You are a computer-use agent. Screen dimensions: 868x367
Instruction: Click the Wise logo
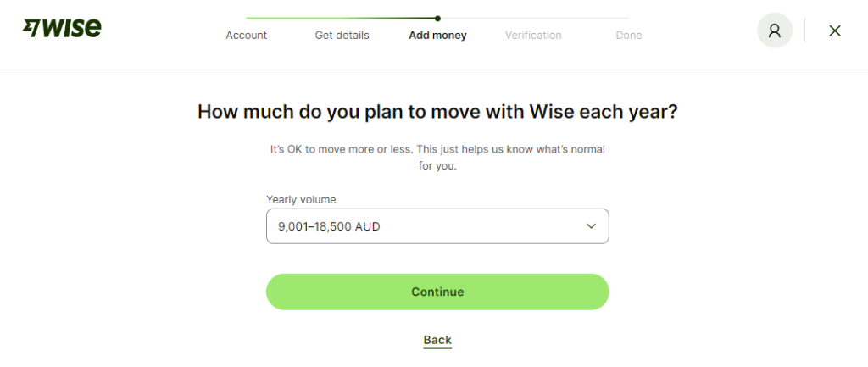point(63,28)
